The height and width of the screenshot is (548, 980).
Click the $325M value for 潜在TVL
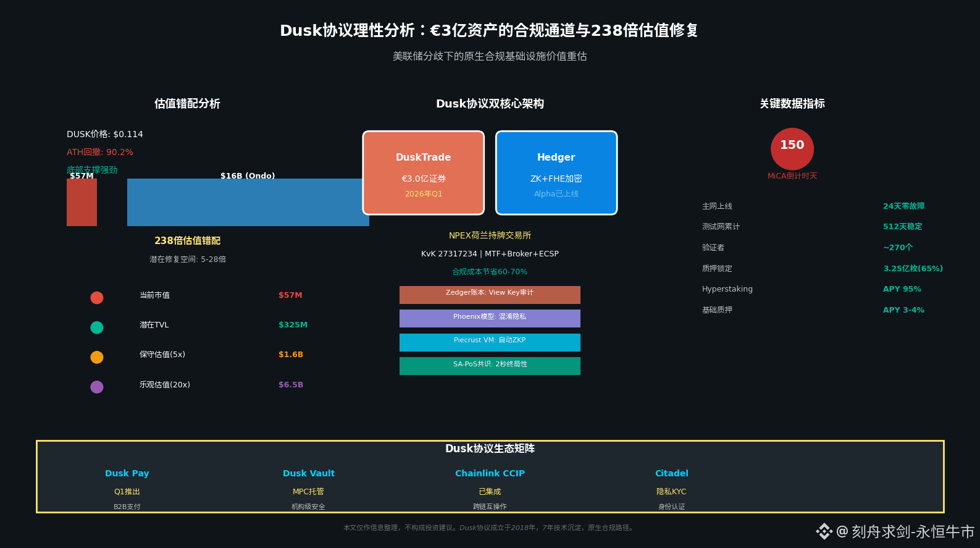(293, 325)
